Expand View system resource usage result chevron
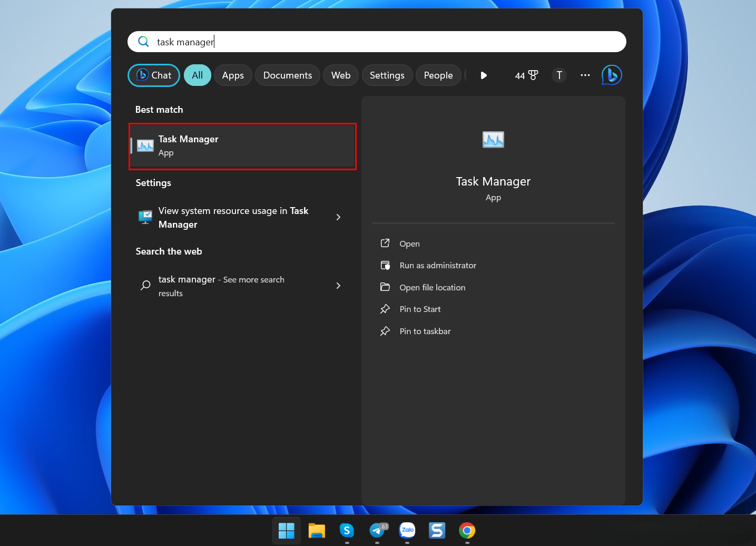This screenshot has width=756, height=546. [338, 217]
